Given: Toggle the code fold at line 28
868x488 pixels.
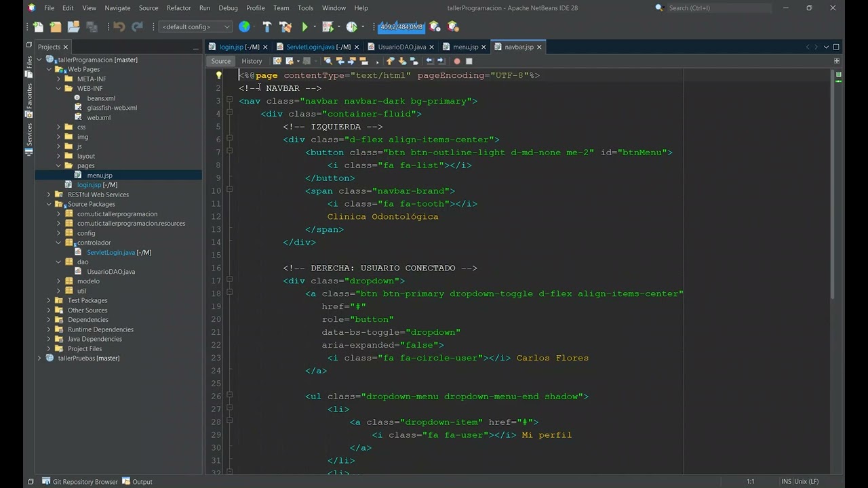Looking at the screenshot, I should point(229,422).
